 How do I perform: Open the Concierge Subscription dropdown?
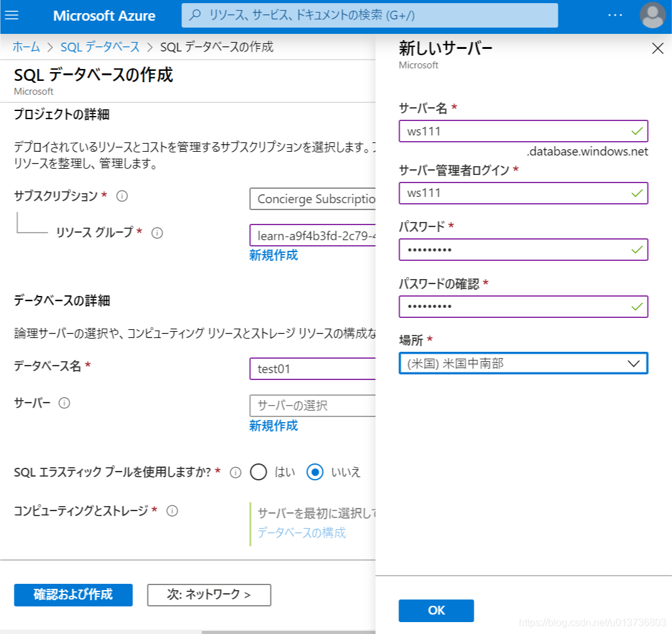[314, 199]
